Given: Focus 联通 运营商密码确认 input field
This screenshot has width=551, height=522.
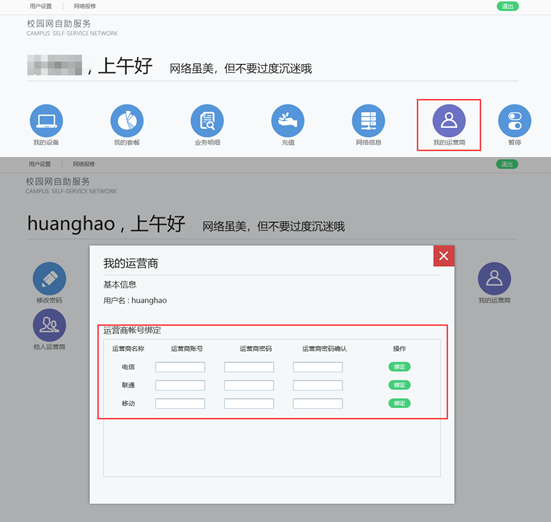Looking at the screenshot, I should 318,385.
